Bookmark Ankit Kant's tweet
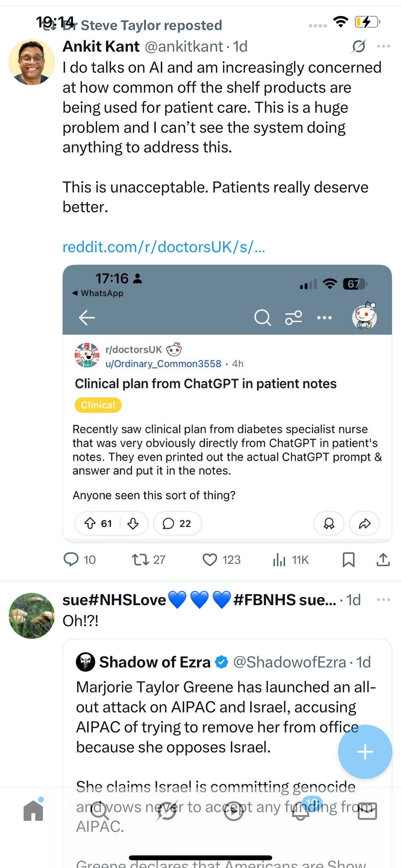 [348, 560]
